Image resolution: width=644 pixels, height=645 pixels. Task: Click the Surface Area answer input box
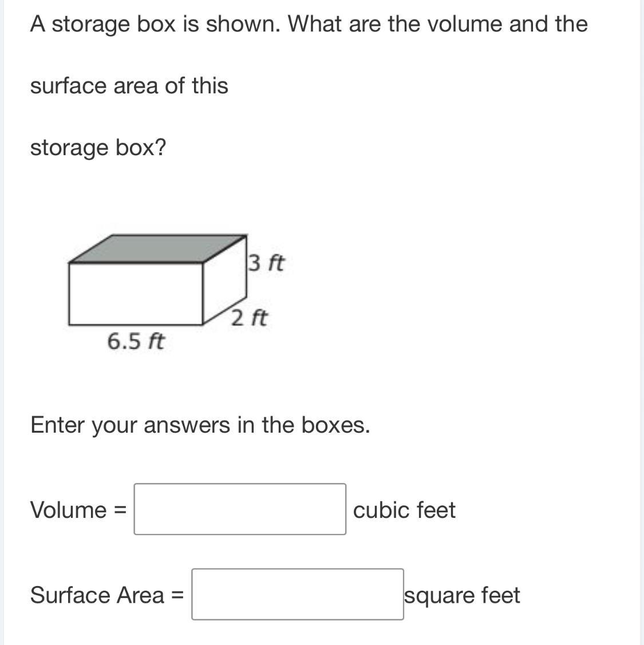[x=297, y=594]
